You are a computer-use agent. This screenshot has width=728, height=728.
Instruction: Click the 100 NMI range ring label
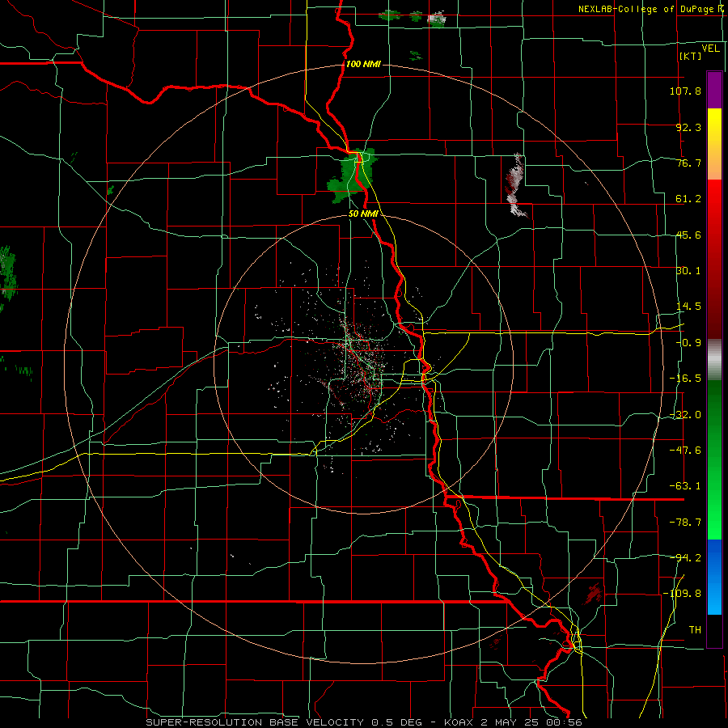[363, 64]
